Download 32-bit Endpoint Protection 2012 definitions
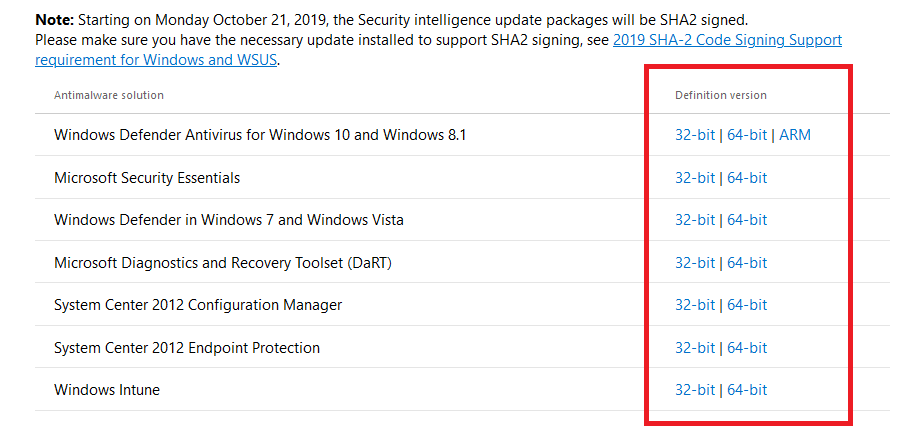The width and height of the screenshot is (897, 427). 695,347
